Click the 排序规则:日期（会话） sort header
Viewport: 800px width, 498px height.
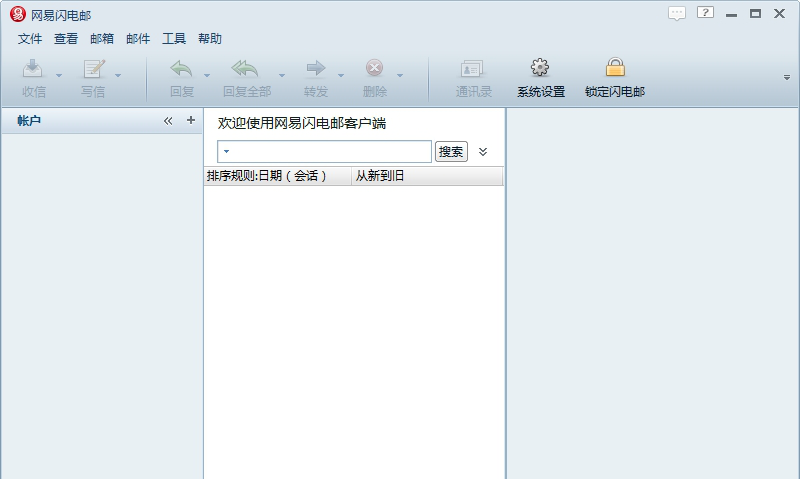278,176
